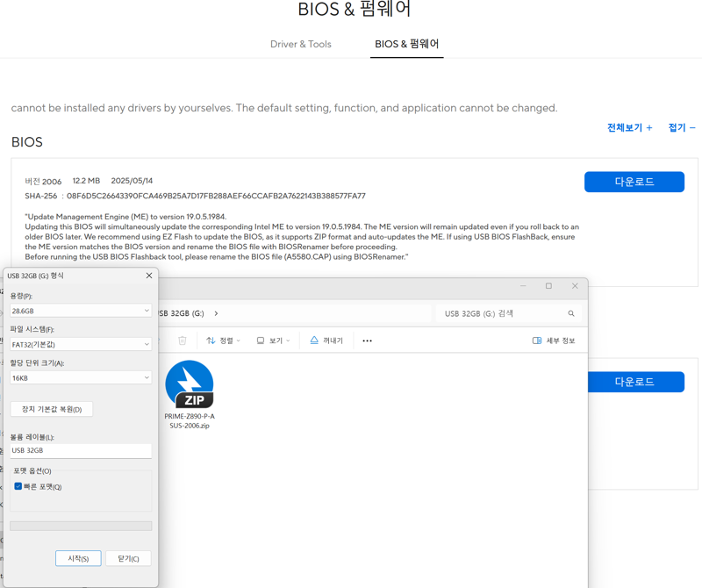Screen dimensions: 702x588
Task: Maximize the Explorer window
Action: pyautogui.click(x=548, y=286)
